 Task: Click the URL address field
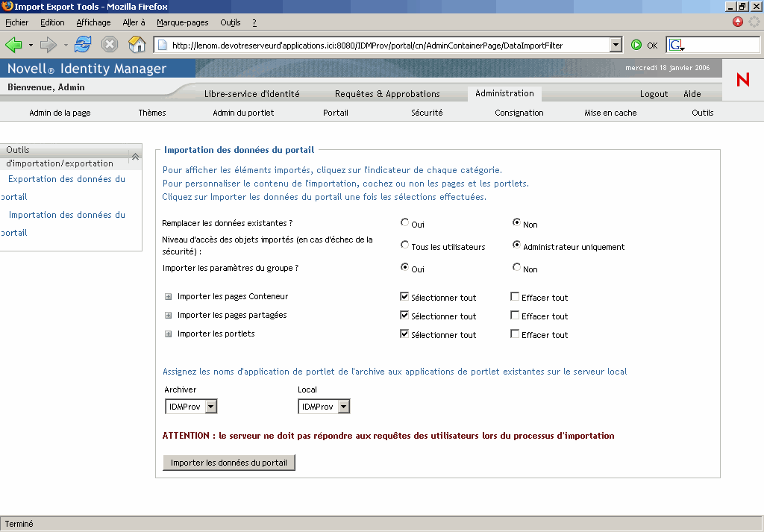(x=388, y=46)
